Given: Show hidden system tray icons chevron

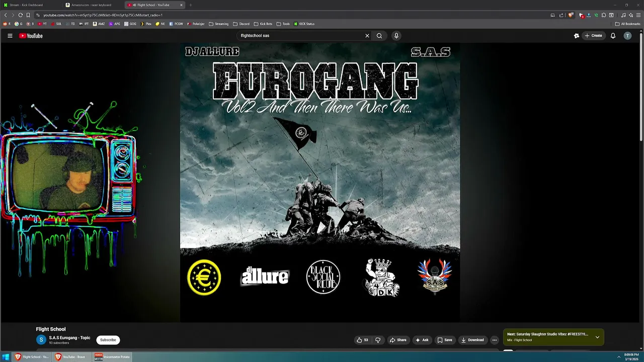Looking at the screenshot, I should 619,357.
